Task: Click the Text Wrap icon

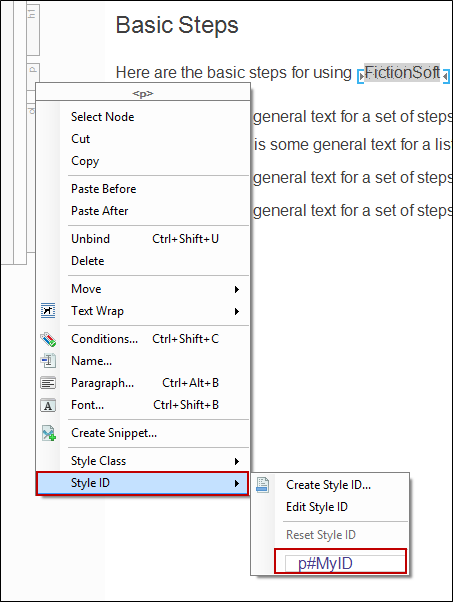Action: pos(48,311)
